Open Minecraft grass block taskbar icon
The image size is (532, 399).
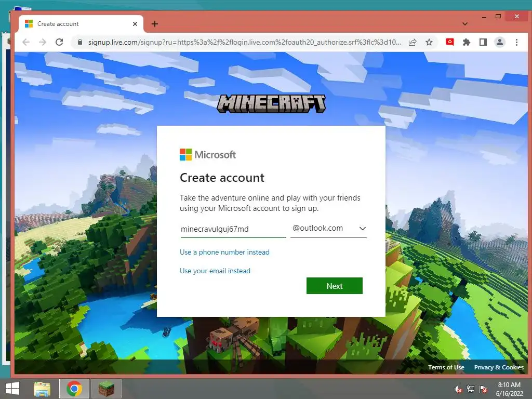(x=107, y=389)
